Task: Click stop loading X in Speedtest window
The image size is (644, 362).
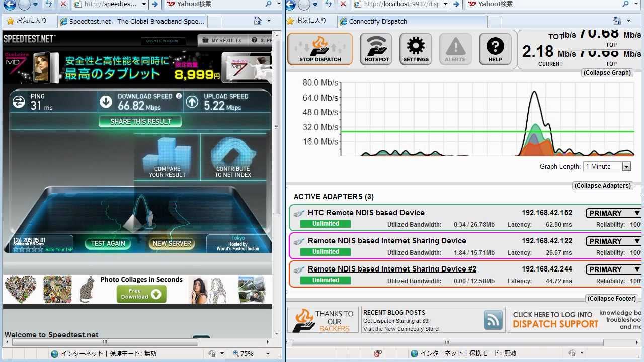Action: 63,4
